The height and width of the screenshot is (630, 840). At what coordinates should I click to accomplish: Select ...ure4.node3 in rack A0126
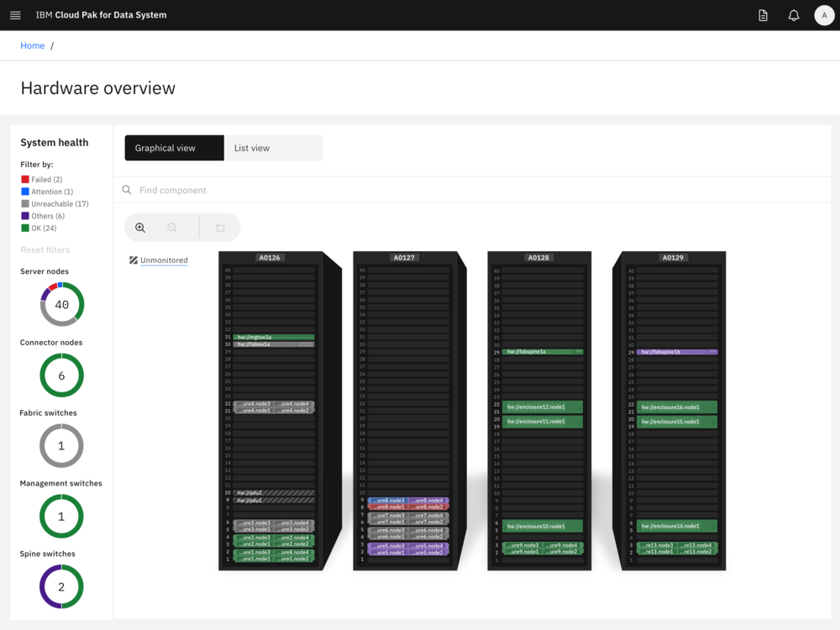click(254, 404)
